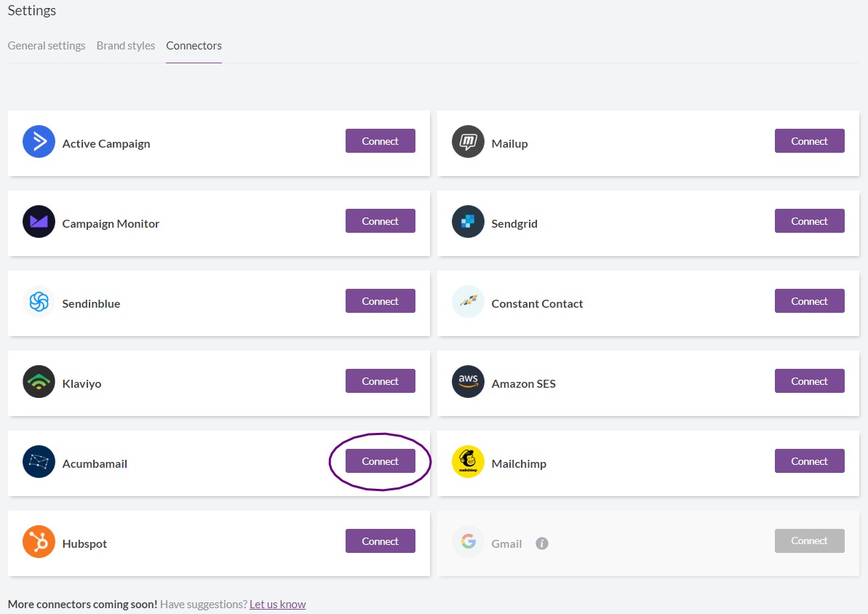Open the Gmail info tooltip icon
The height and width of the screenshot is (614, 868).
coord(542,543)
